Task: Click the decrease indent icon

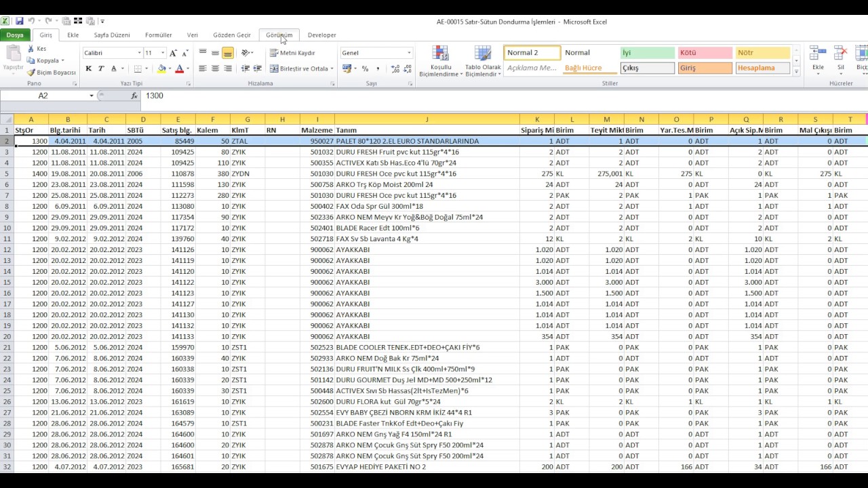Action: [x=245, y=68]
